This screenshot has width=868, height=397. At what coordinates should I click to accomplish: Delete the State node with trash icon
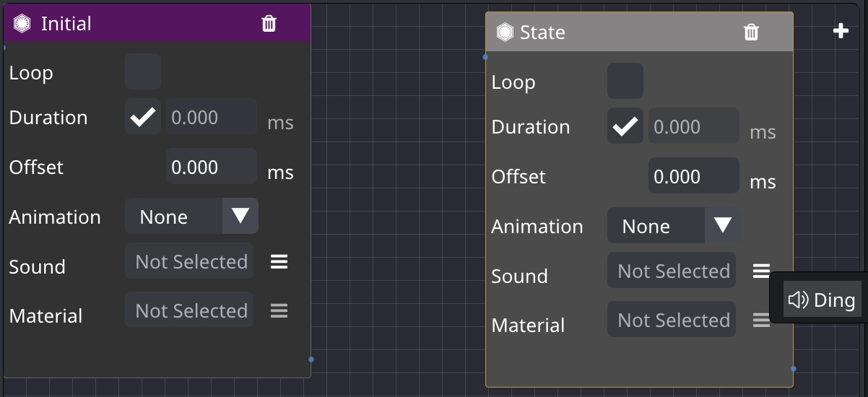(x=751, y=32)
